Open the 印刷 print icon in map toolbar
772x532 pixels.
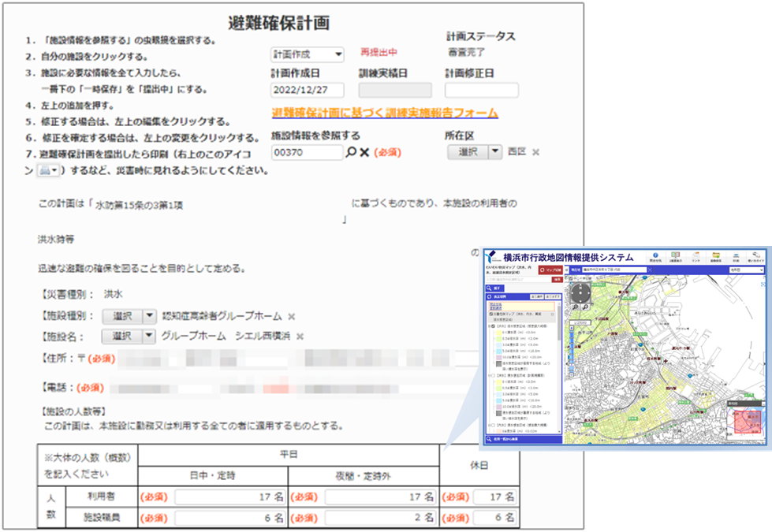click(x=736, y=256)
